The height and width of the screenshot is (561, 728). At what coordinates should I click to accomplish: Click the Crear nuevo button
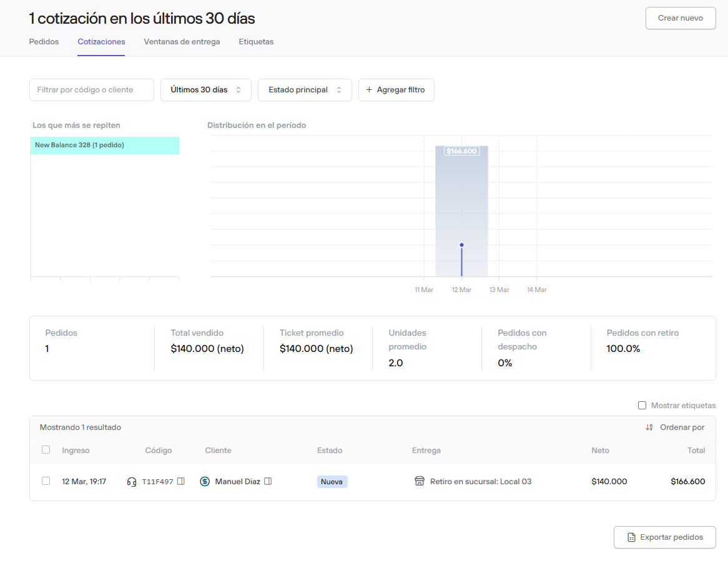coord(680,18)
